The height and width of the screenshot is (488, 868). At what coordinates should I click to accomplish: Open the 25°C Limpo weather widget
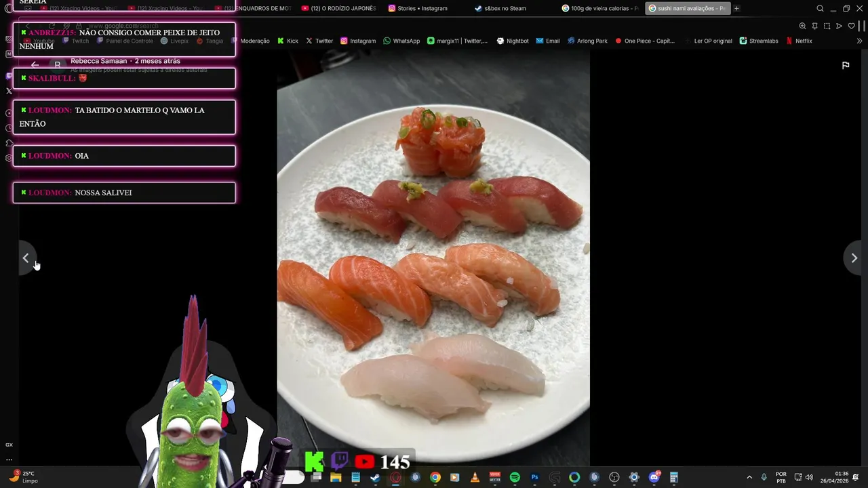click(x=23, y=476)
